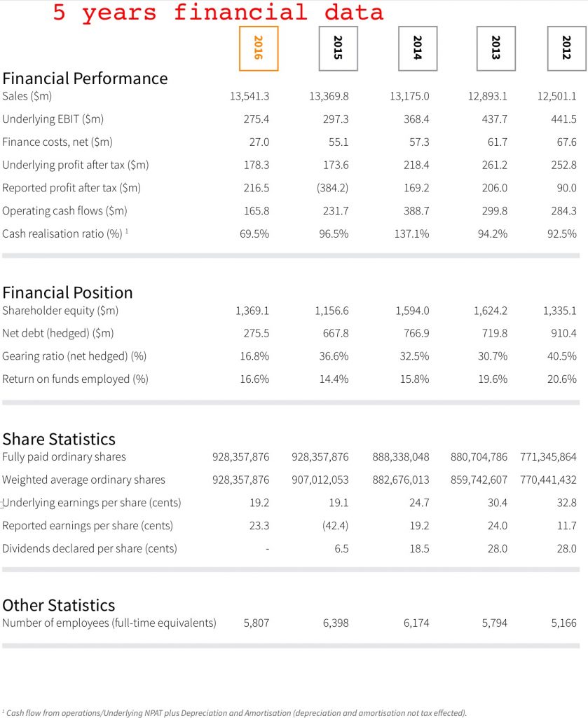Click the 2014 cash realisation 137.1%
Image resolution: width=588 pixels, height=718 pixels.
coord(412,233)
